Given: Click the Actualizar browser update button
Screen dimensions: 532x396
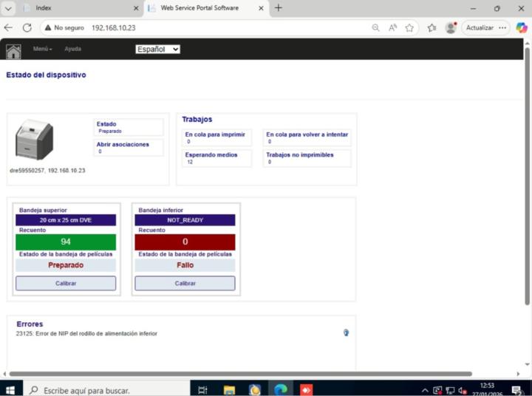Looking at the screenshot, I should coord(480,27).
